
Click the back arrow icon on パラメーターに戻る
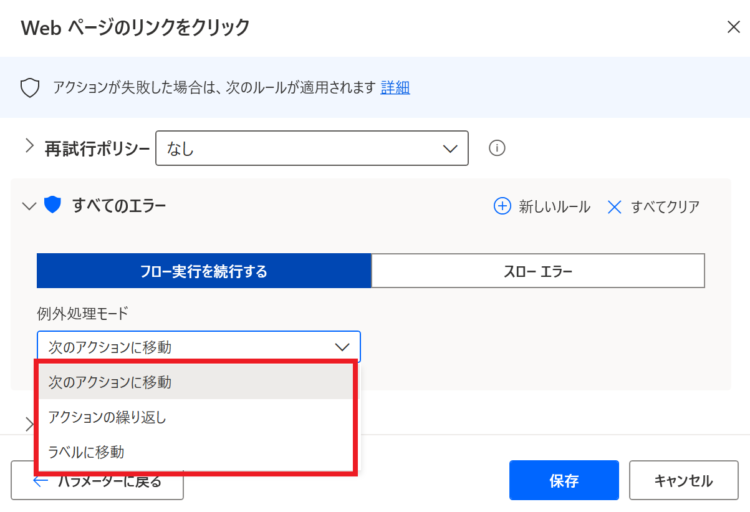point(41,481)
